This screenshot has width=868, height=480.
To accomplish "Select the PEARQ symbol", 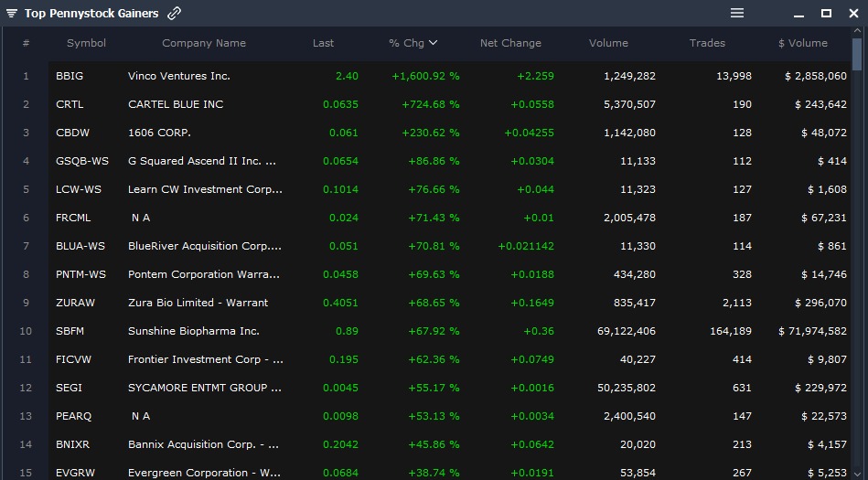I will tap(73, 416).
